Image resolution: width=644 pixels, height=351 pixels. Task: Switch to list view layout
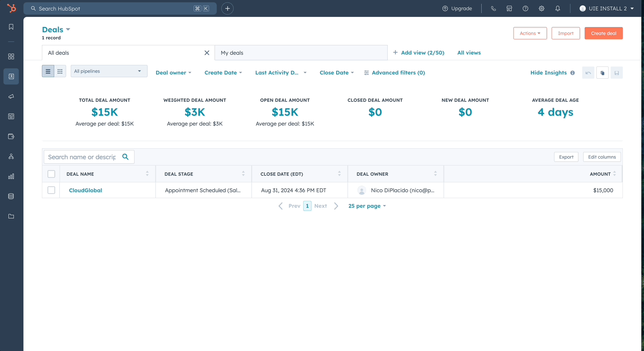(48, 71)
